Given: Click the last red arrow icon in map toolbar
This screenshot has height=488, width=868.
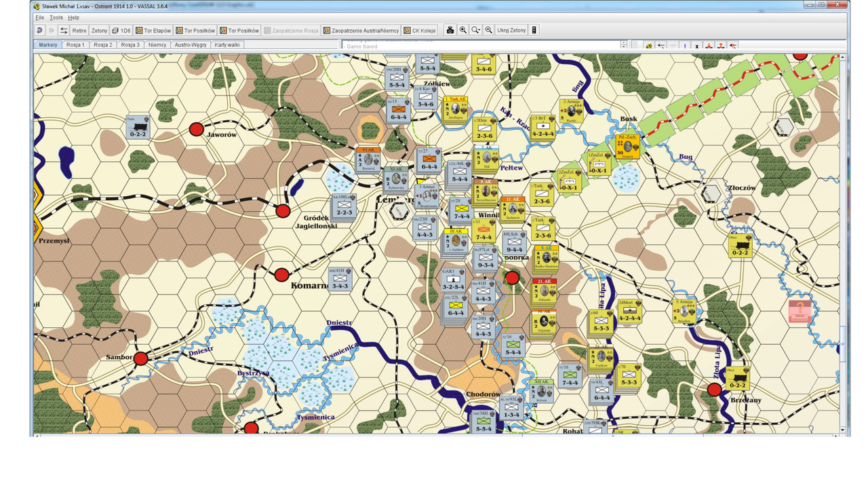Looking at the screenshot, I should click(733, 45).
